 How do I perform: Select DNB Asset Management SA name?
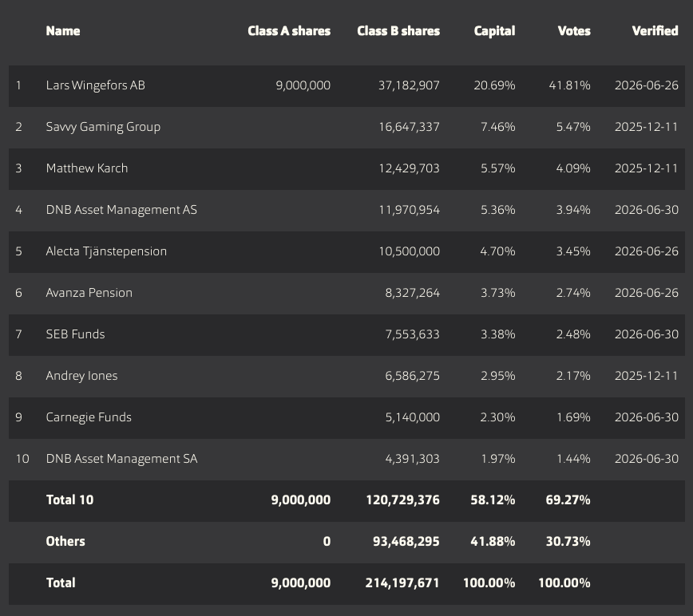(x=121, y=459)
